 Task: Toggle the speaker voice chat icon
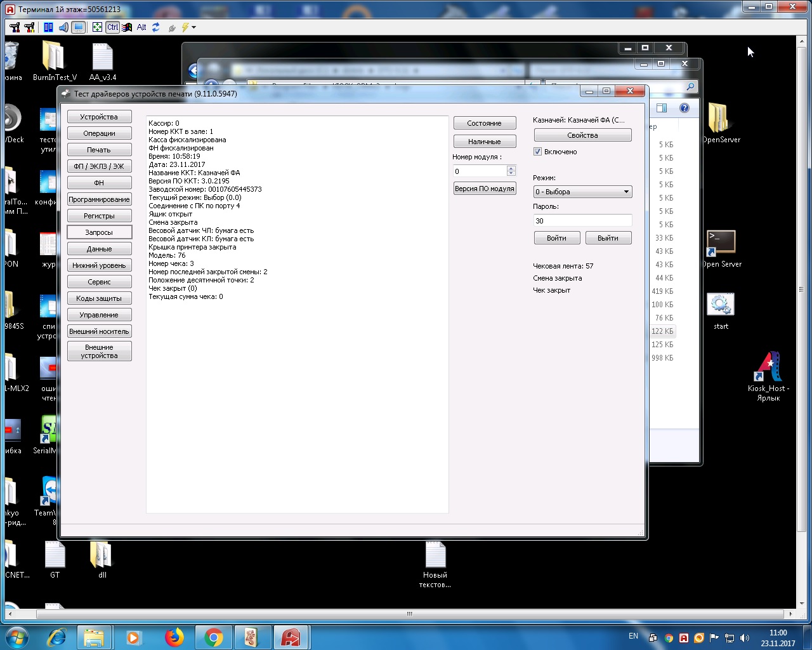point(63,27)
